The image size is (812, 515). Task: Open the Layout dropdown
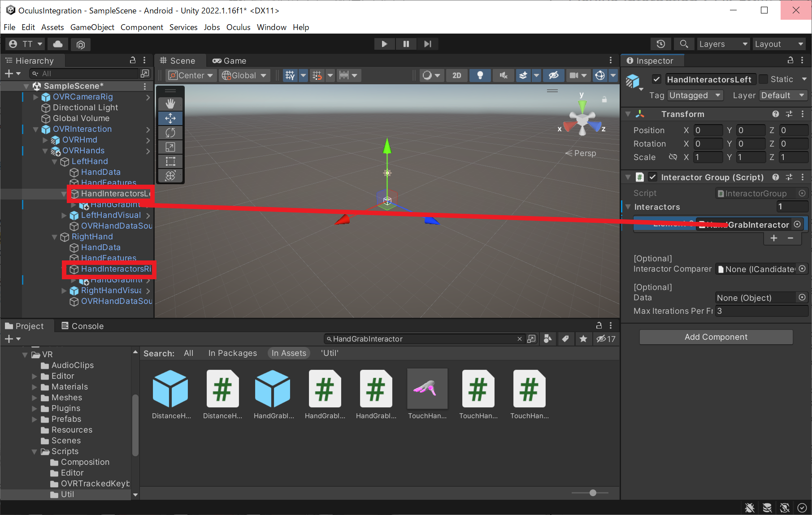coord(779,44)
